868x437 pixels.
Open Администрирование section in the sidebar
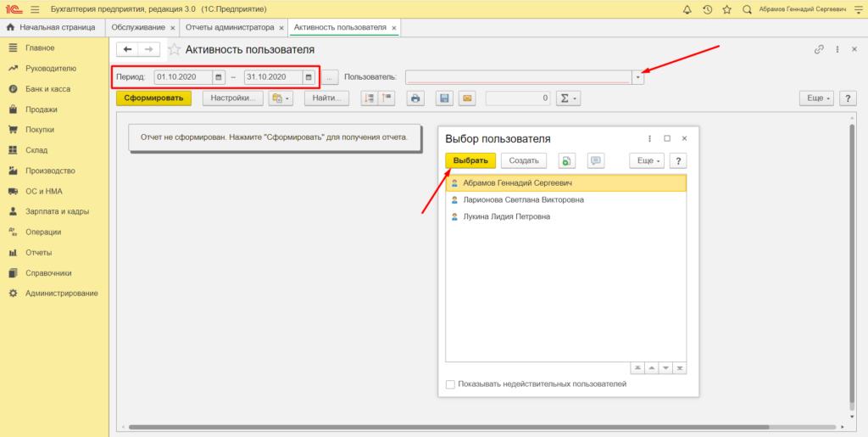(x=61, y=293)
